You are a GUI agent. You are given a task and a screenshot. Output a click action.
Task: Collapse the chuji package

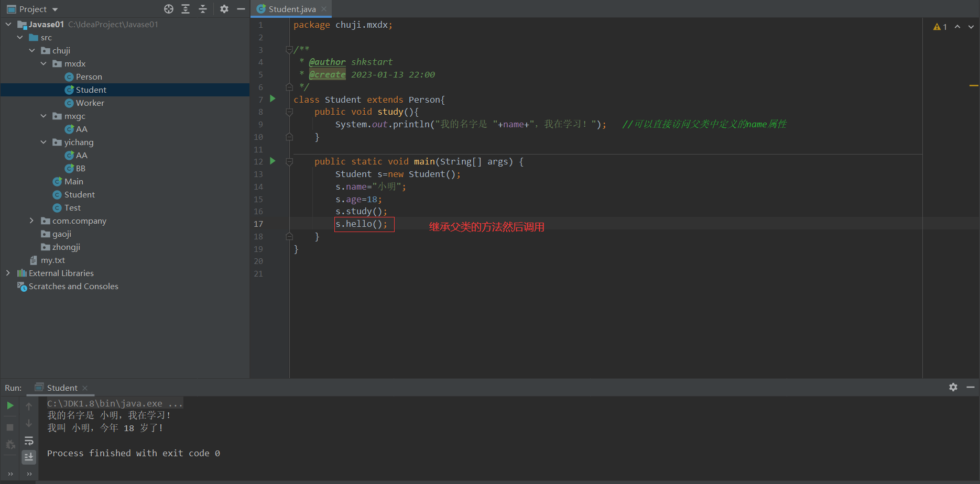[32, 50]
